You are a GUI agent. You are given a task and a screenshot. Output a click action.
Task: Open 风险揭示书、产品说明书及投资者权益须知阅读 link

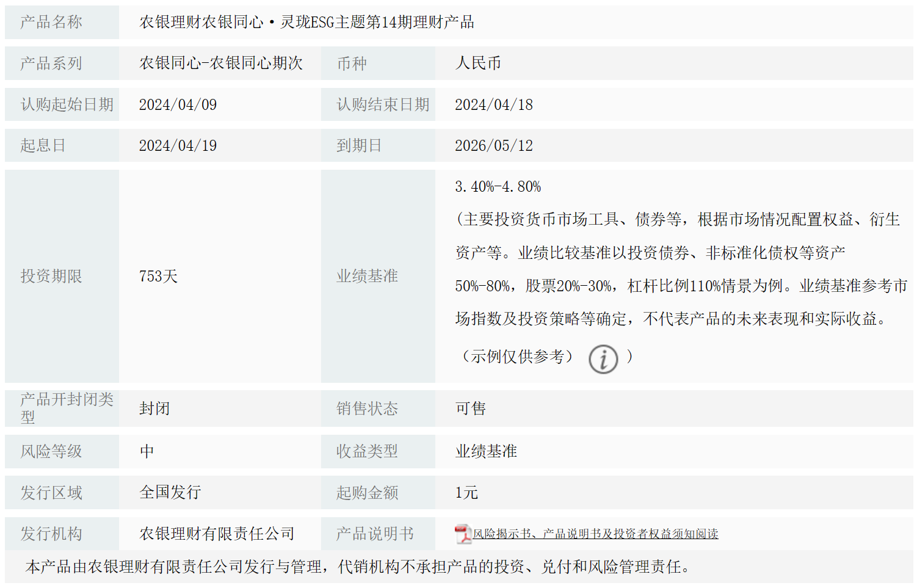click(x=595, y=534)
